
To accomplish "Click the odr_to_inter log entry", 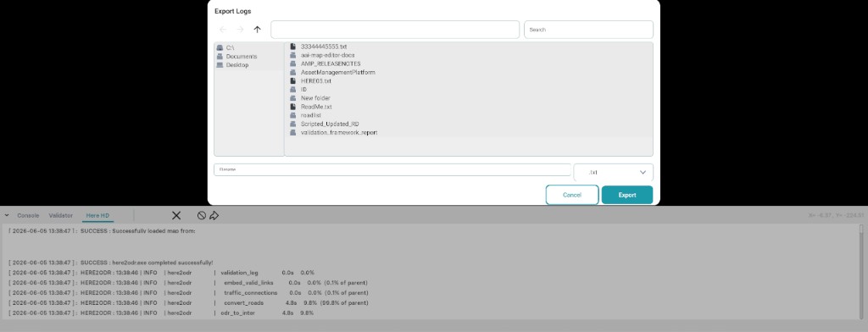I will pyautogui.click(x=162, y=313).
